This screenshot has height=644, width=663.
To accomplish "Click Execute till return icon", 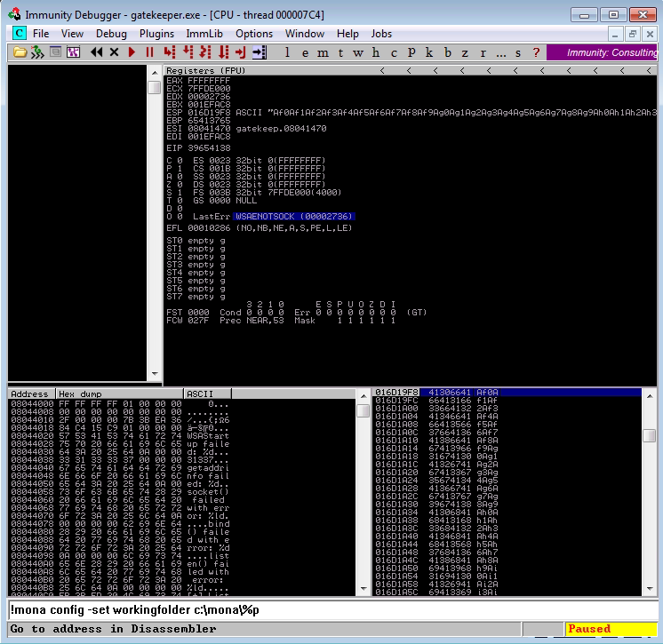I will click(241, 52).
